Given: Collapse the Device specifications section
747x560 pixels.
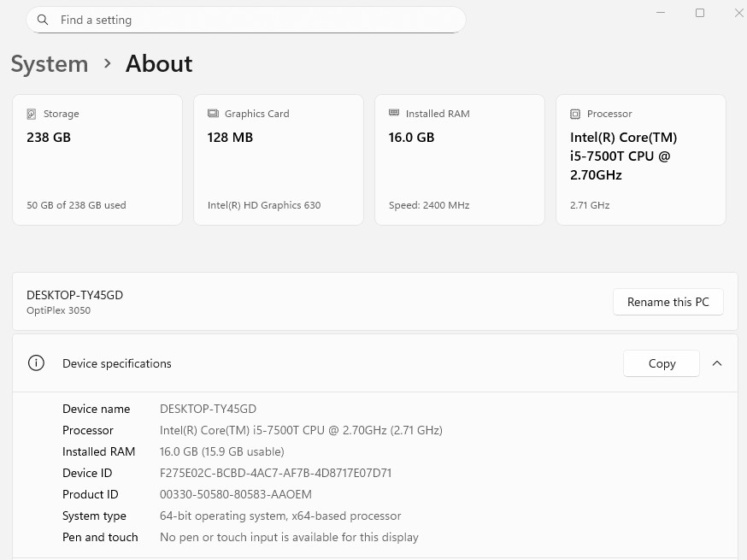Looking at the screenshot, I should pos(717,363).
